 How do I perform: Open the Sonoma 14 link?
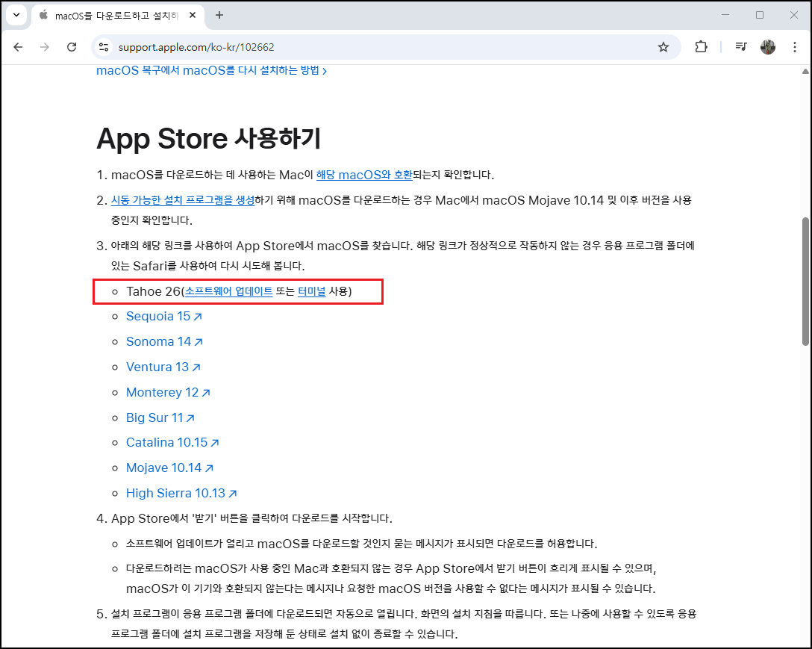click(164, 341)
